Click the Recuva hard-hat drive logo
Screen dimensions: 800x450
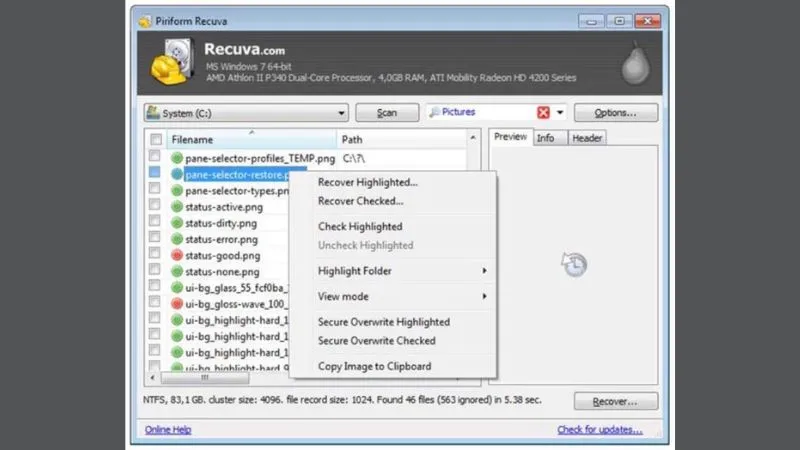pyautogui.click(x=172, y=62)
